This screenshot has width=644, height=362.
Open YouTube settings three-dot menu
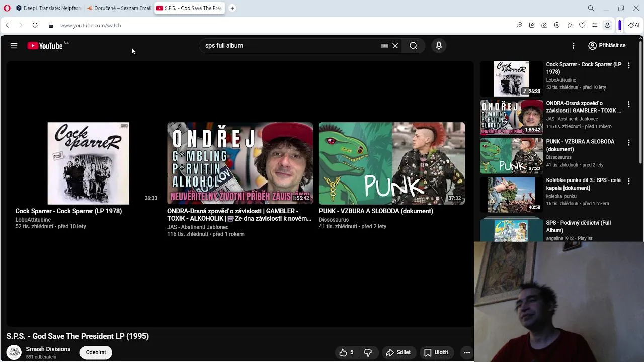click(x=573, y=46)
